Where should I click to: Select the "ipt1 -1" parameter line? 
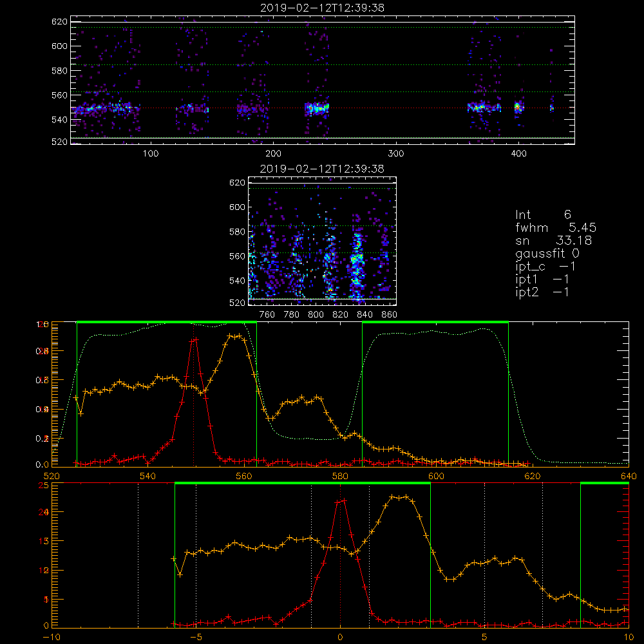point(542,279)
